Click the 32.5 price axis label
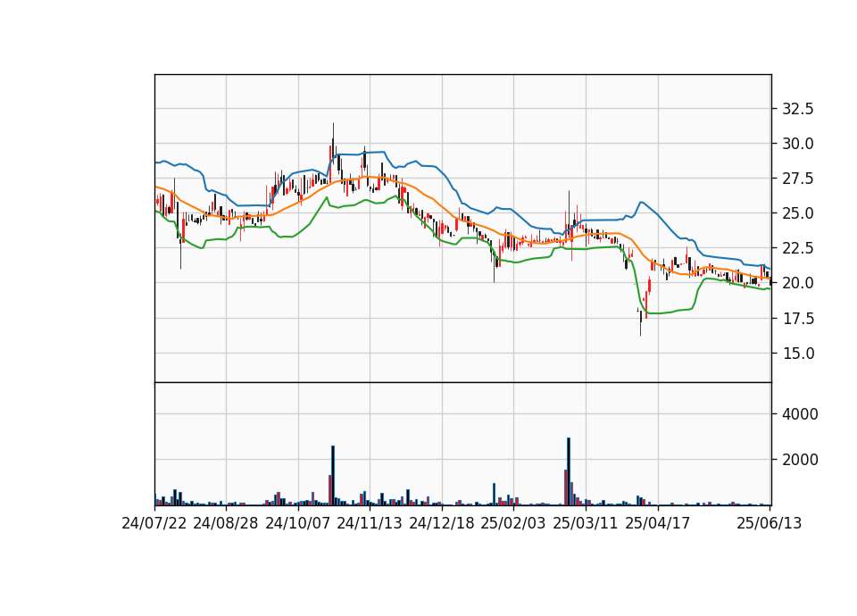Image resolution: width=857 pixels, height=616 pixels. (x=798, y=109)
